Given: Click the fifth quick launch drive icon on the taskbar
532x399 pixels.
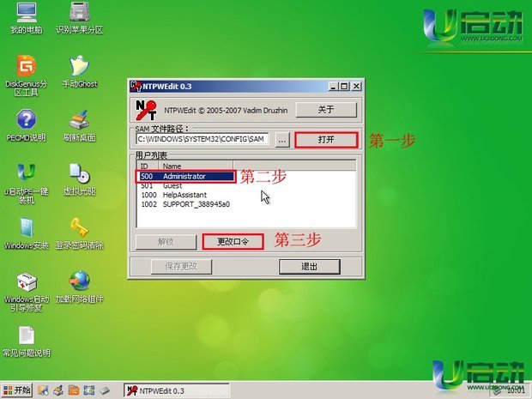Looking at the screenshot, I should point(105,390).
